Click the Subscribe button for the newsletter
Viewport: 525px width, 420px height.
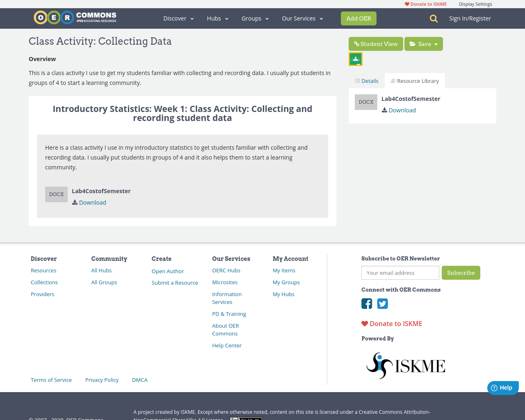(461, 272)
